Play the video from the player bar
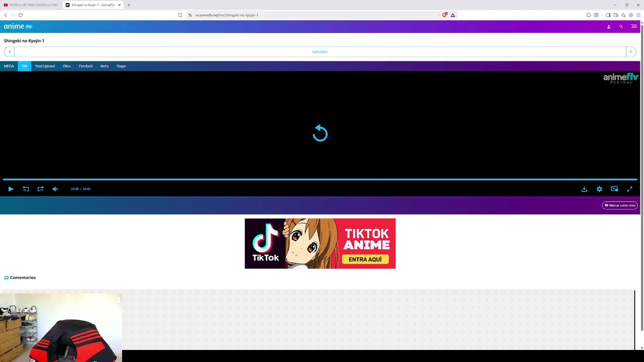The width and height of the screenshot is (644, 362). click(x=11, y=189)
